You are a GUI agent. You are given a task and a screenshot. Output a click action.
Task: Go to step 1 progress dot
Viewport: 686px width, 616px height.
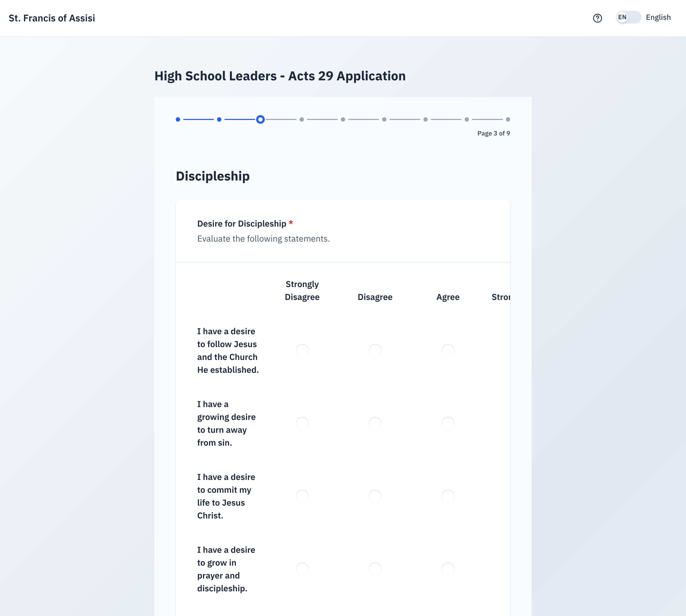(178, 119)
